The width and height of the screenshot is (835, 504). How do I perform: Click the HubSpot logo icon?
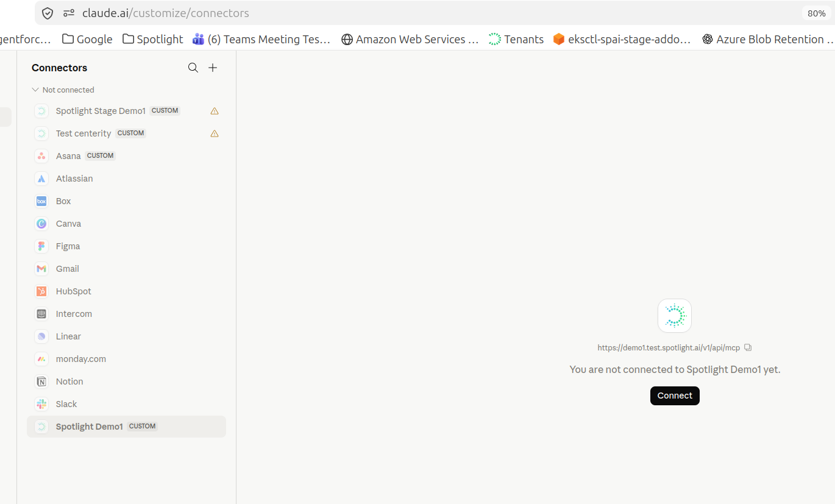point(41,291)
